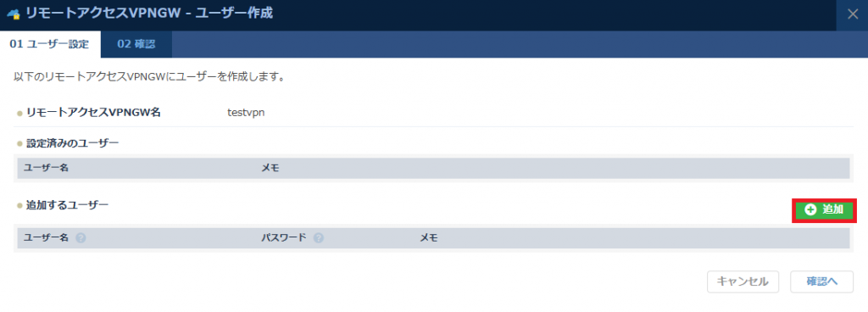Click the 追加するユーザー section label
Viewport: 868px width, 312px height.
click(67, 205)
